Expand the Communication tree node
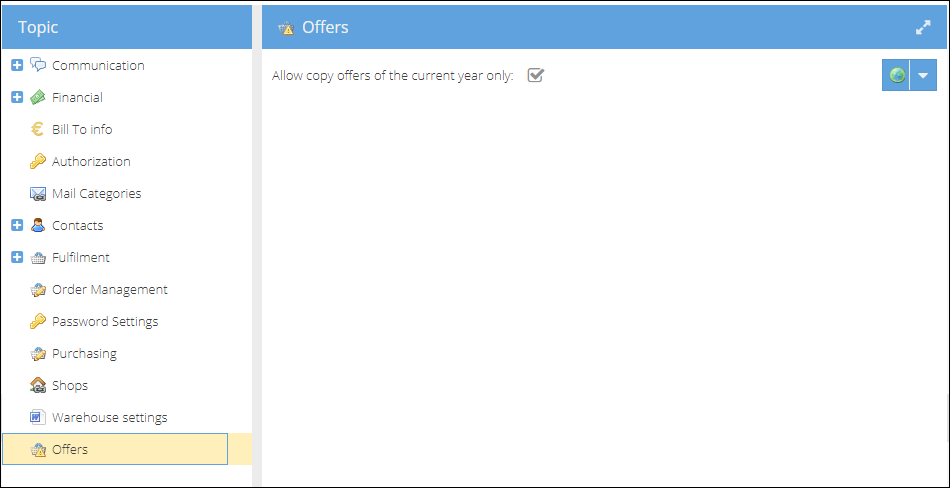 click(x=17, y=65)
